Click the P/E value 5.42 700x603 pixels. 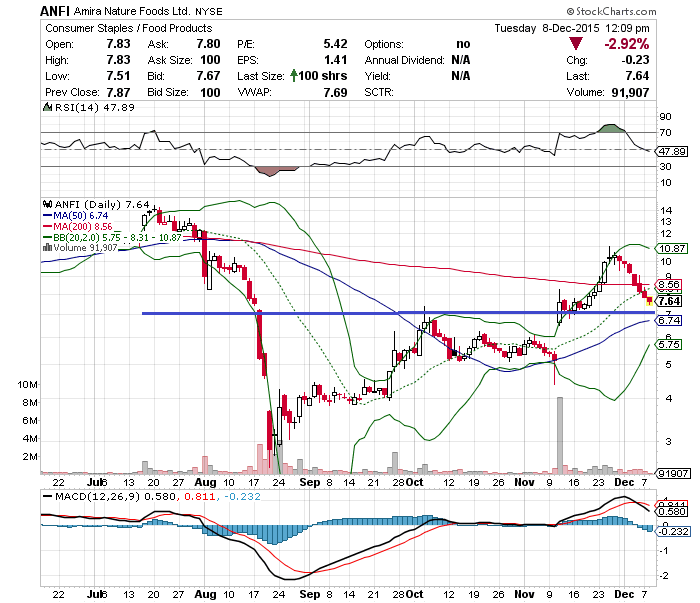tap(335, 44)
